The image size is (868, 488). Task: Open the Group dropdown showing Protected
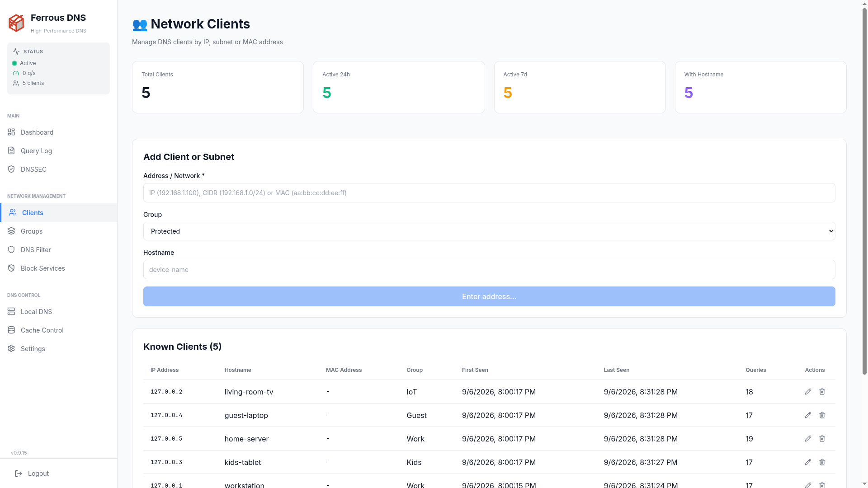tap(489, 231)
